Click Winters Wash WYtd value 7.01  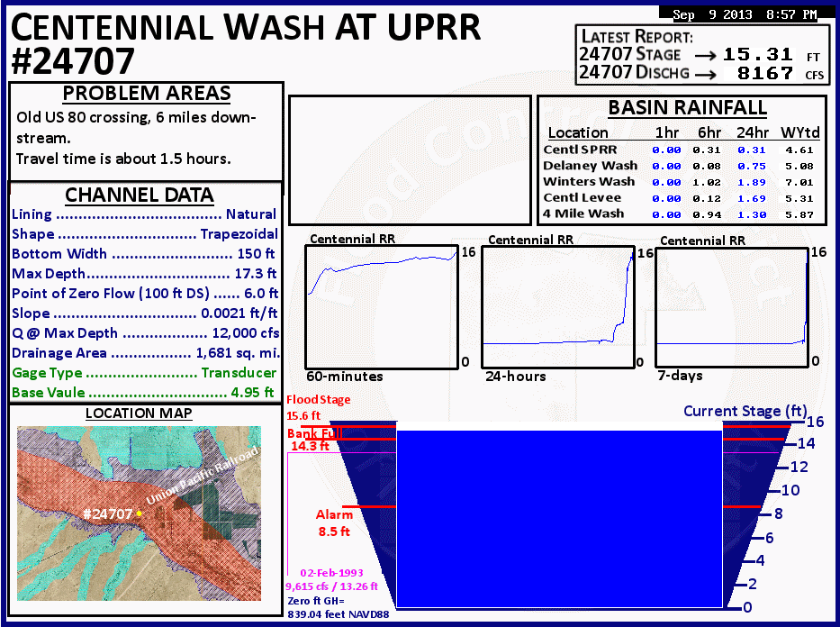pos(799,183)
